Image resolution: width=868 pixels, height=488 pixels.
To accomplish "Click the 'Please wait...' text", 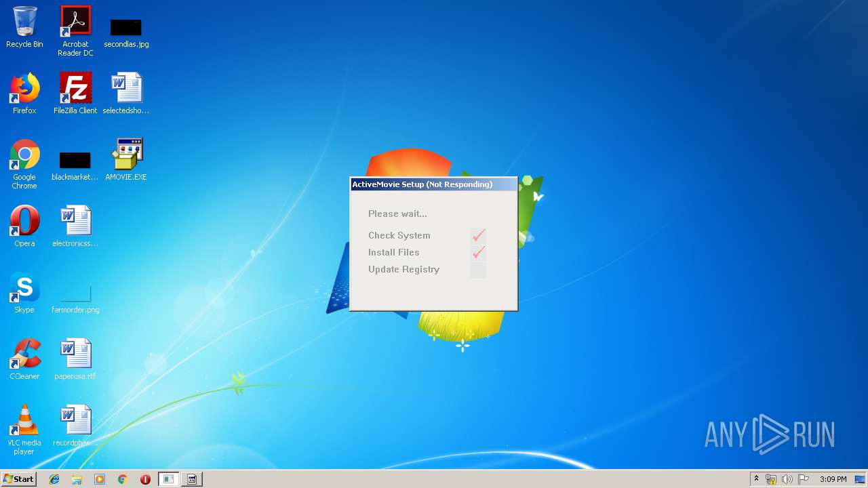I will click(x=397, y=213).
